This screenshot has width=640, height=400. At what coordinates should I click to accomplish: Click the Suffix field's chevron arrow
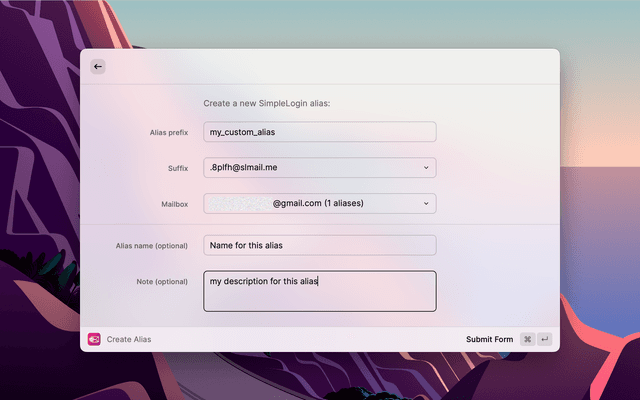426,168
